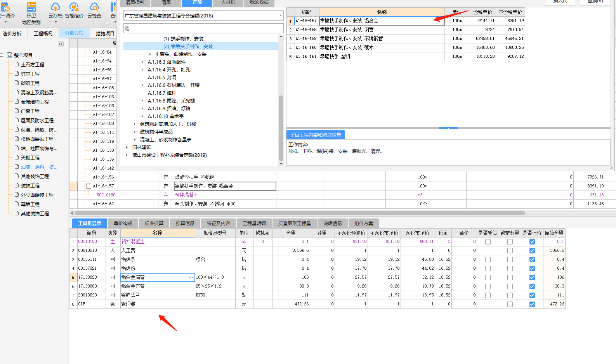Click the quota search input field
Image resolution: width=616 pixels, height=364 pixels.
point(203,28)
